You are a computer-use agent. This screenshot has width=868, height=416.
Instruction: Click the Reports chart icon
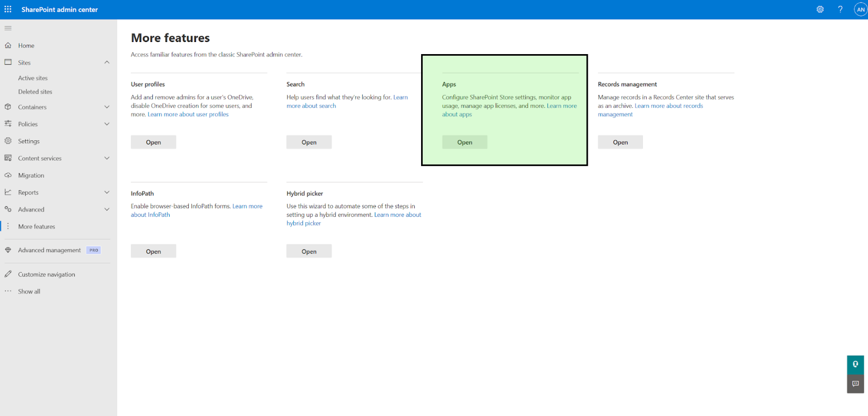point(8,192)
